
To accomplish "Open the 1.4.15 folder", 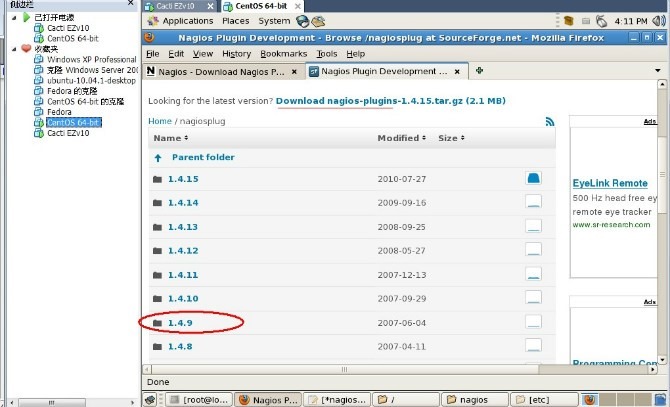I will (x=183, y=179).
